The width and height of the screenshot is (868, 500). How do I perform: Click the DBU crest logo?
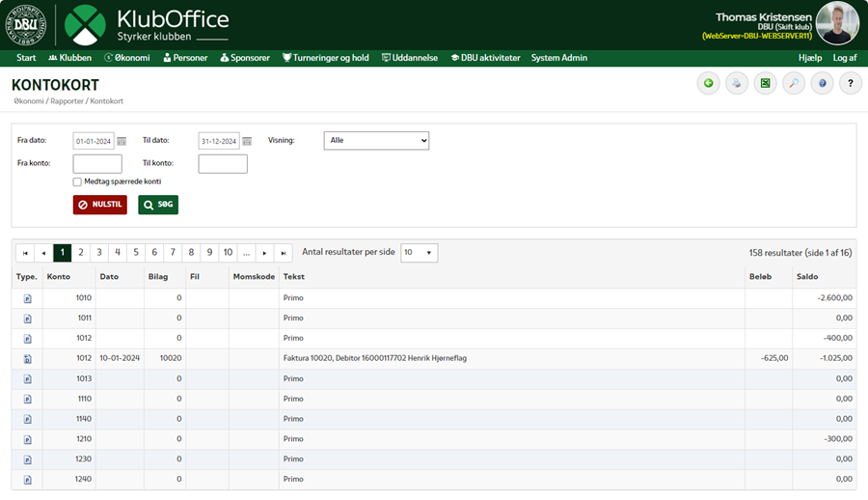(25, 25)
